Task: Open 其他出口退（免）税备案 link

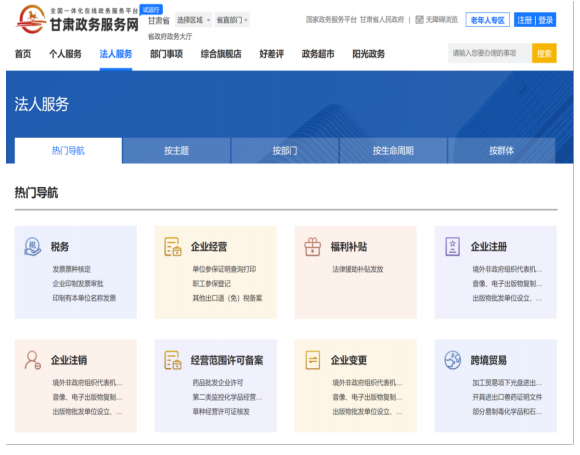Action: [x=227, y=298]
